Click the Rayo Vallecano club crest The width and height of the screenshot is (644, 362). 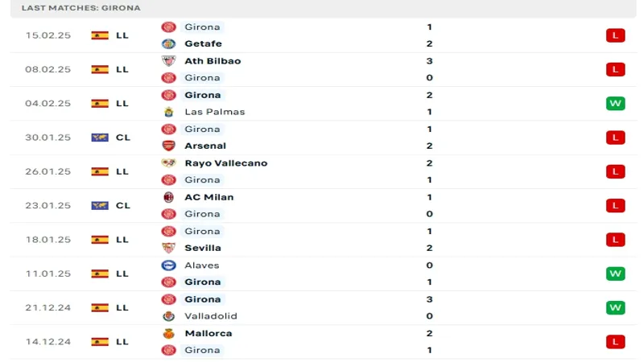click(x=168, y=163)
